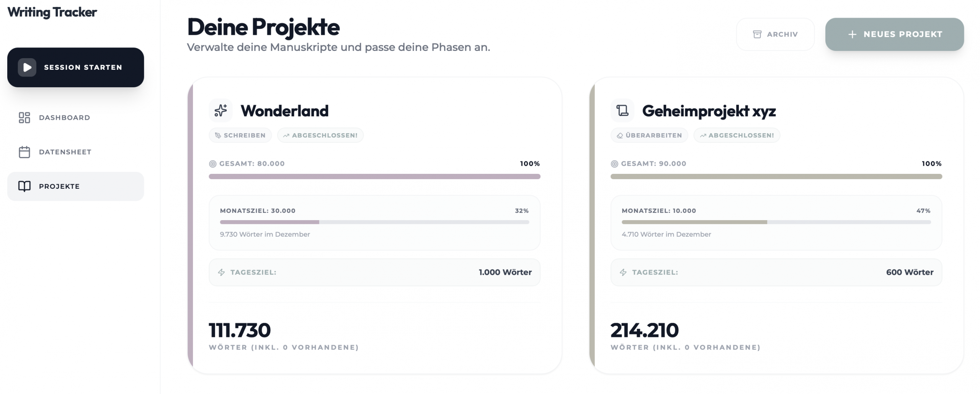Click the Überarbeiten phase tag

649,135
